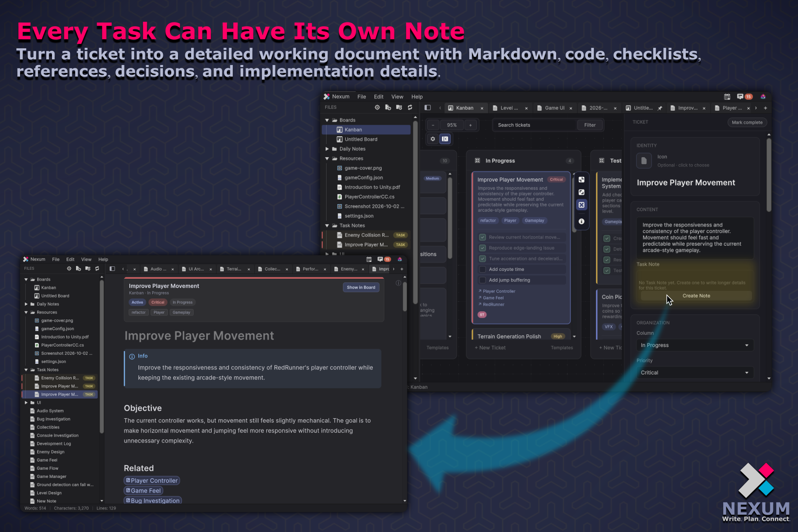Click the refresh icon in the note window's Files panel
Screen dimensions: 798x532
97,268
